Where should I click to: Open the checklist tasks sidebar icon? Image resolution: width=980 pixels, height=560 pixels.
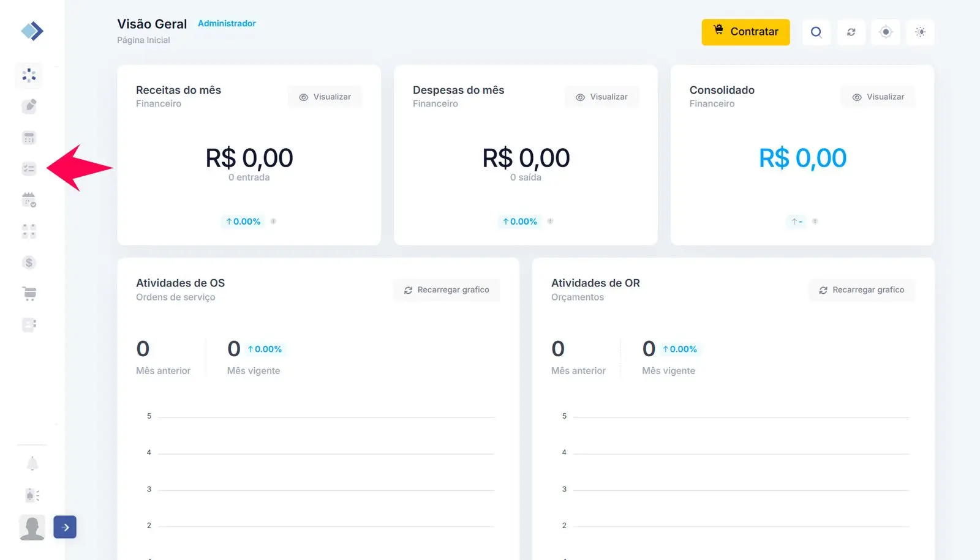point(29,168)
